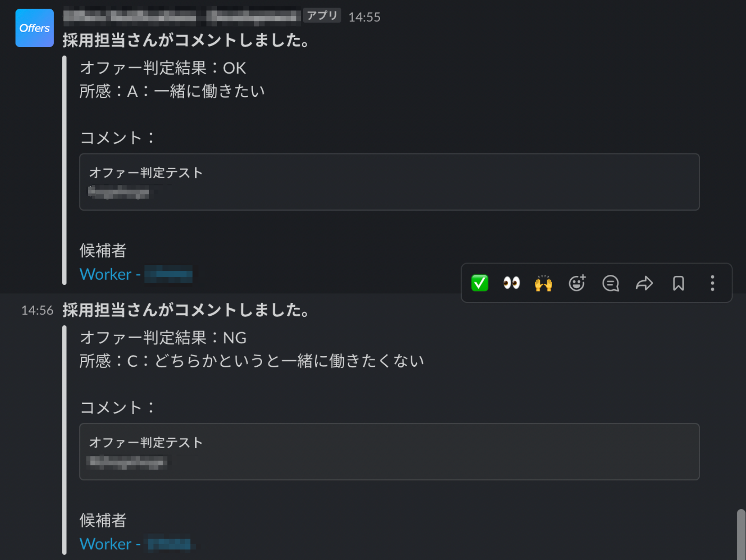Click the オファー判定結果：NG line
The width and height of the screenshot is (746, 560).
point(163,337)
